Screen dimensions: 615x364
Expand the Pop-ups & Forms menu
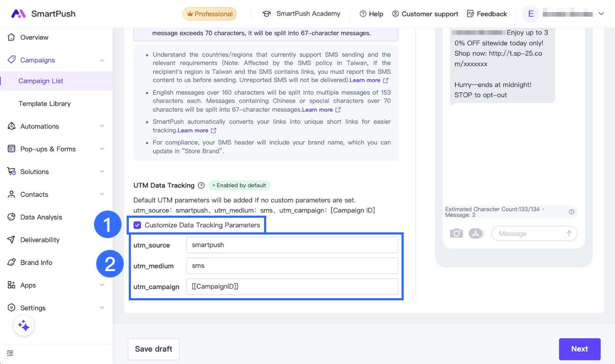(x=102, y=149)
